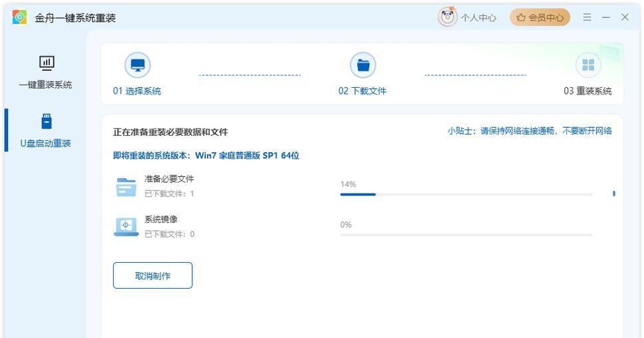Click the 下载文件 step folder icon
Screen dimensions: 644x338
[x=363, y=65]
